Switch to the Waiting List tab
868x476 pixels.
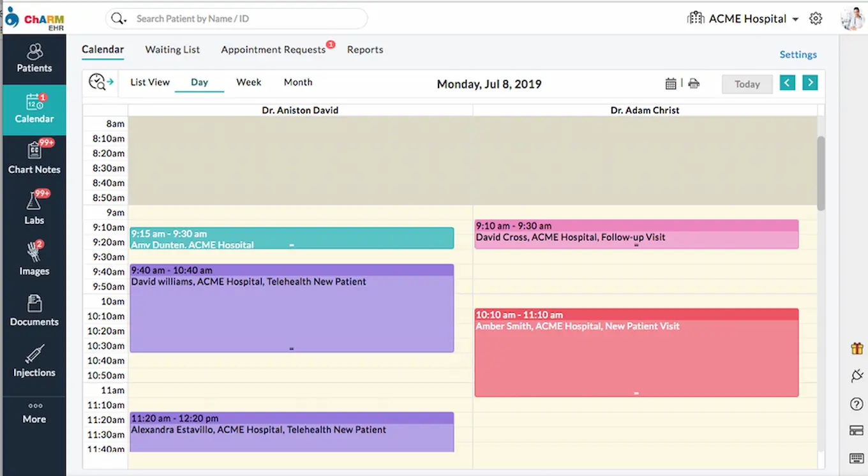pos(172,50)
